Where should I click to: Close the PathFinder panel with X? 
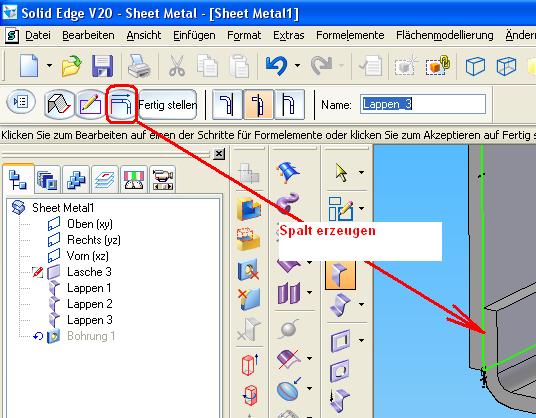pos(219,154)
